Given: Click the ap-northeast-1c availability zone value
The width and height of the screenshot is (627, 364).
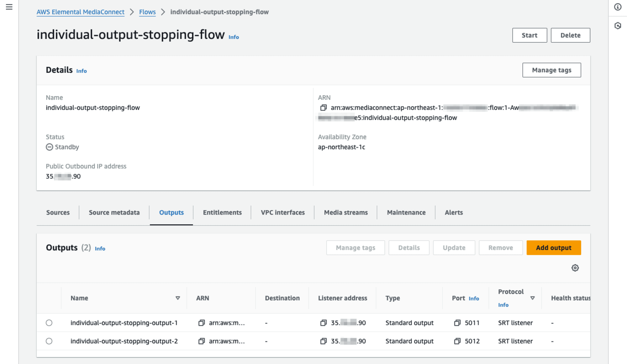Looking at the screenshot, I should coord(341,147).
